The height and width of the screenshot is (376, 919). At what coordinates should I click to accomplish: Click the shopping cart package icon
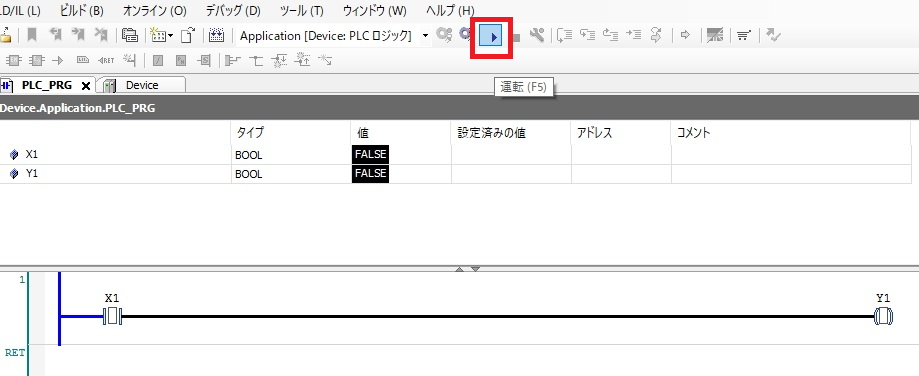click(x=743, y=36)
